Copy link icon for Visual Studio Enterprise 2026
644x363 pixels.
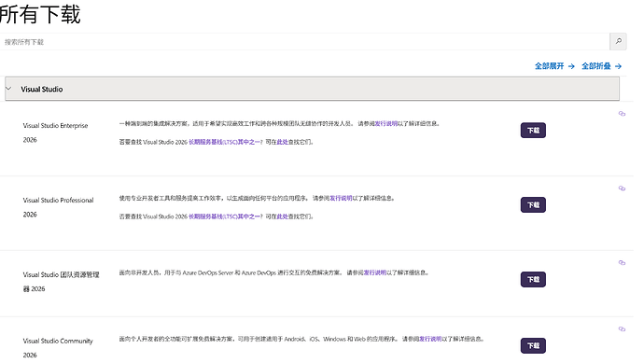pyautogui.click(x=622, y=114)
